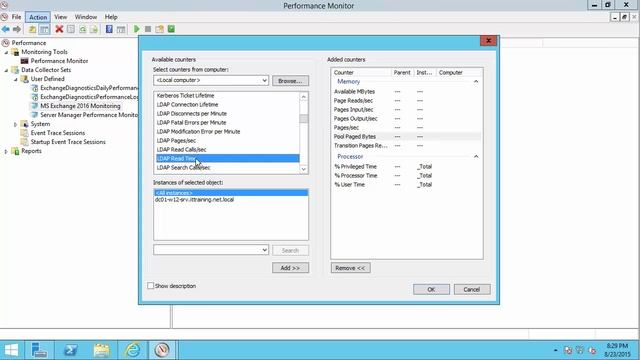Viewport: 640px width, 360px height.
Task: Click the Cancel button
Action: pyautogui.click(x=472, y=289)
